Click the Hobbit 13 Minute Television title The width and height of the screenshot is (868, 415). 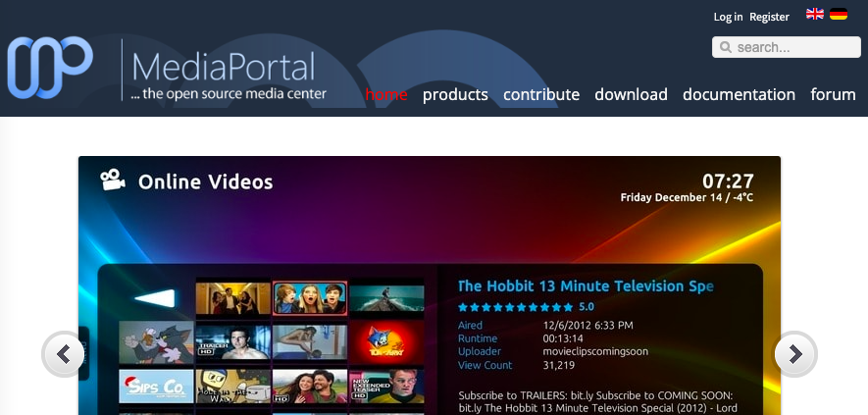tap(586, 286)
